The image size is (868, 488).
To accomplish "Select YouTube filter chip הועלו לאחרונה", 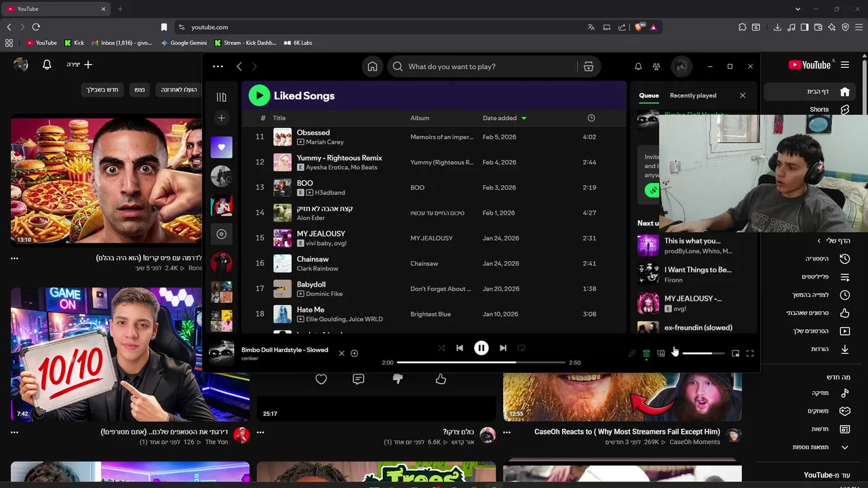I will click(x=179, y=89).
